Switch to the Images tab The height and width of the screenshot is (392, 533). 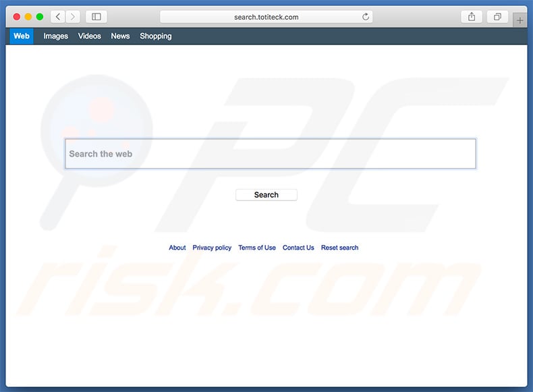56,36
